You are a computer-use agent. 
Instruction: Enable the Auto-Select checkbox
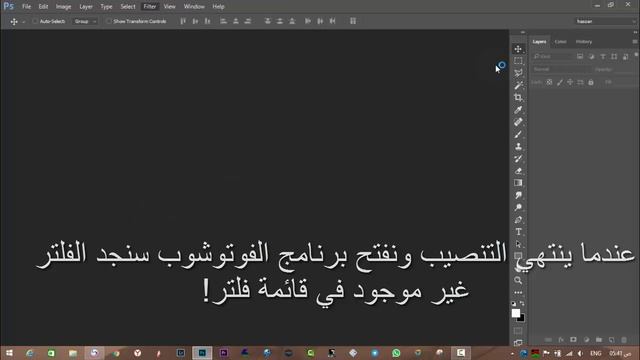(x=35, y=21)
